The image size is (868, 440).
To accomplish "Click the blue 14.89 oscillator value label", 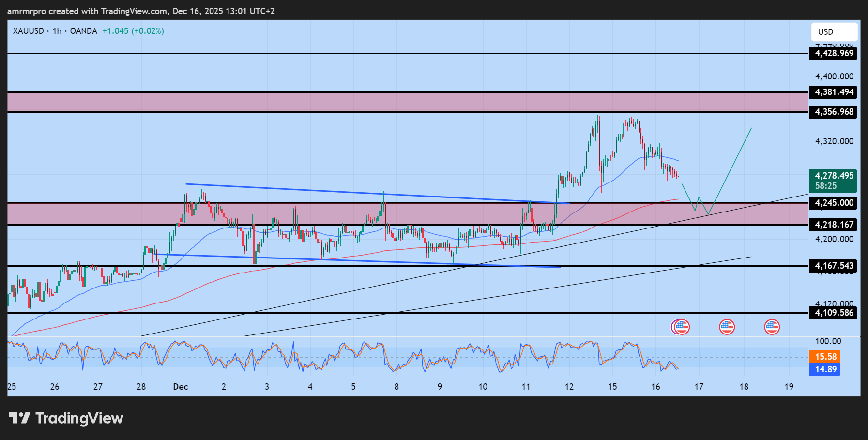I will (x=825, y=369).
